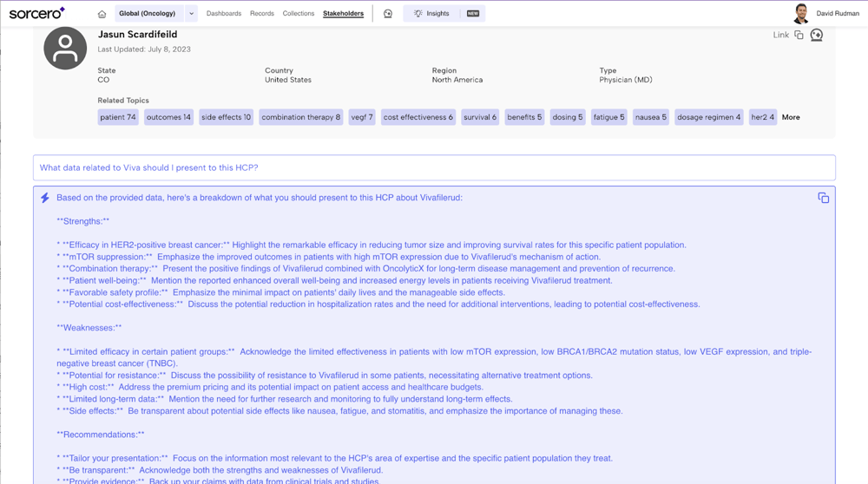Click the NEW badge next to Insights
This screenshot has height=484, width=868.
point(473,13)
